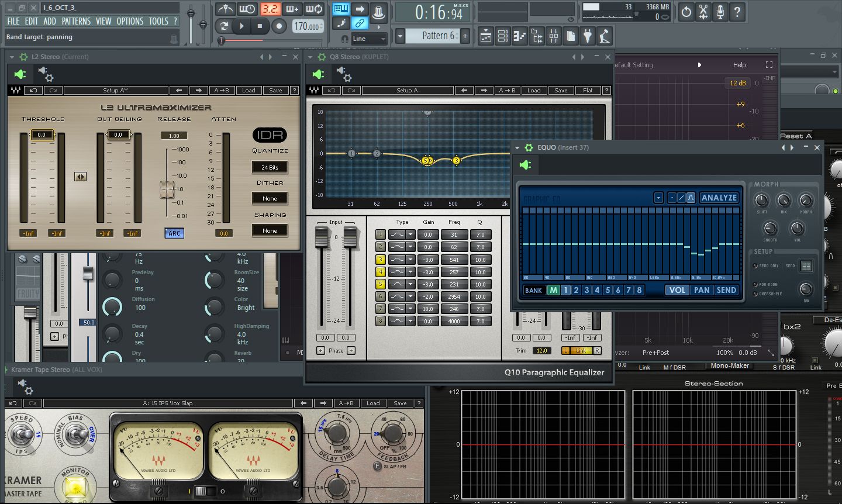Click the metronome icon
Image resolution: width=842 pixels, height=504 pixels.
point(226,9)
